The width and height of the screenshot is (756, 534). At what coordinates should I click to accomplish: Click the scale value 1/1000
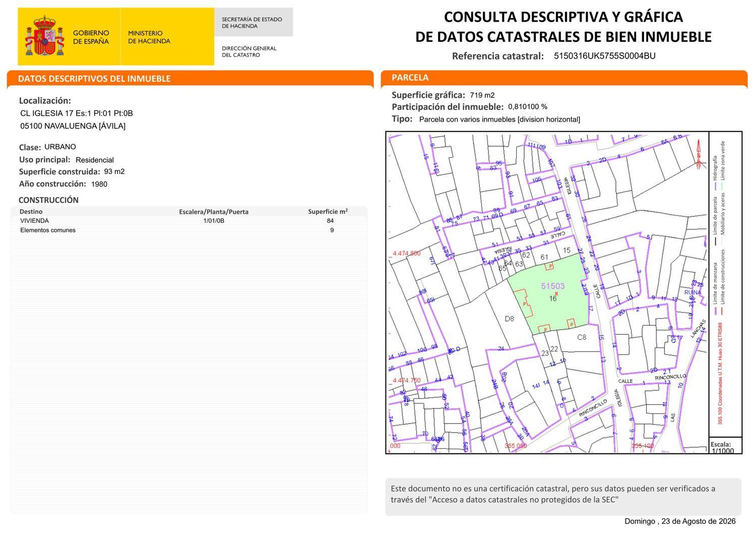(723, 451)
